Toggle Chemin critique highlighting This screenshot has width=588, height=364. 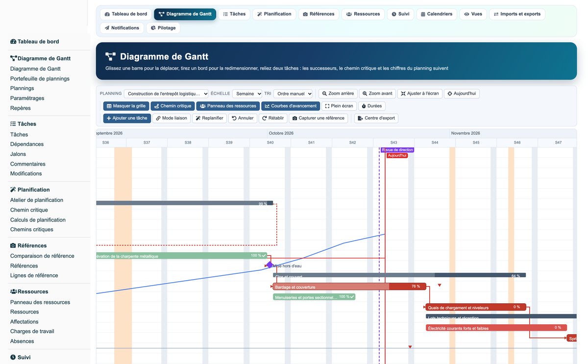pyautogui.click(x=172, y=106)
